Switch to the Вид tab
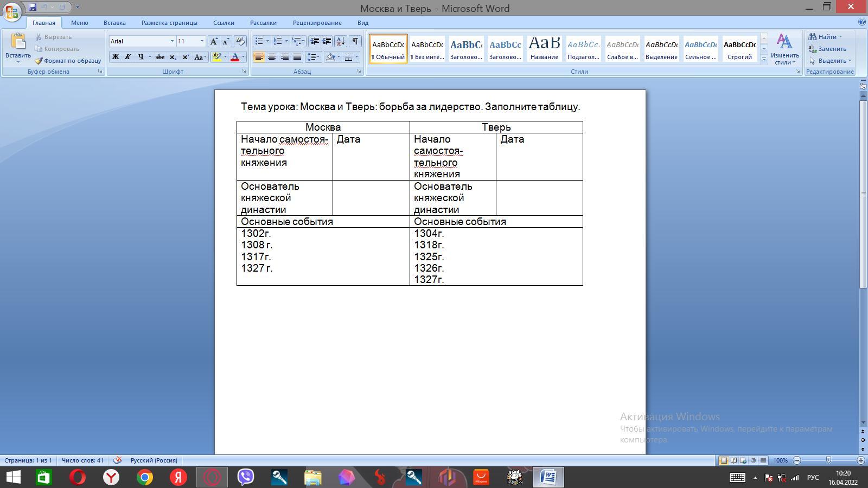Screen dimensions: 868x488 click(363, 23)
